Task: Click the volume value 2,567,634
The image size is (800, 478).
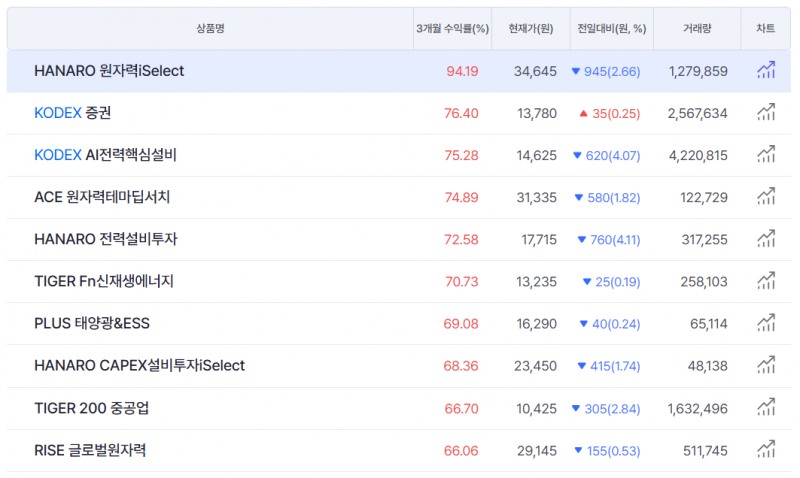Action: coord(697,113)
